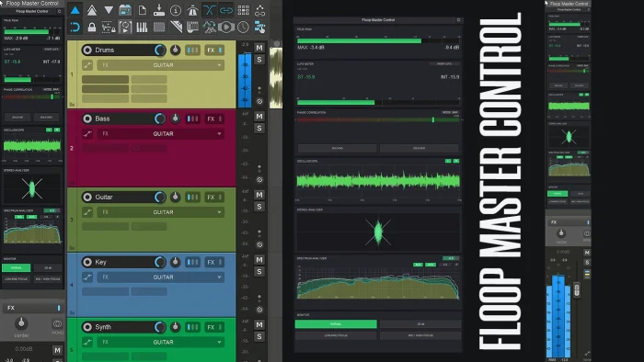Mute the Guitar track with M button
The height and width of the screenshot is (362, 644).
(x=259, y=195)
